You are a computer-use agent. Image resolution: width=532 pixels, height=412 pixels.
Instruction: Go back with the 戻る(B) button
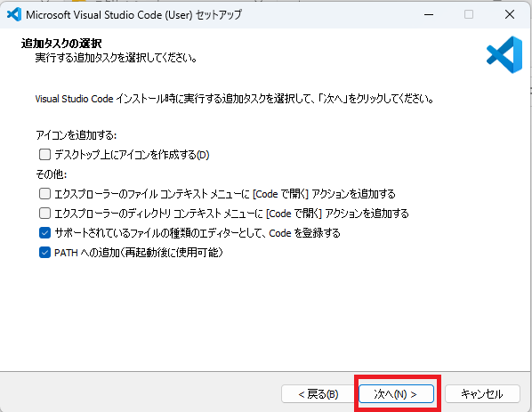click(x=318, y=394)
